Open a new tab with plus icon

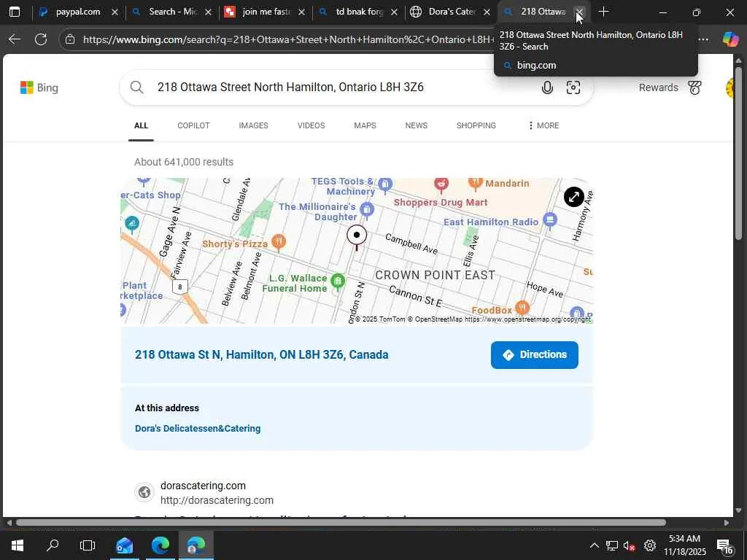603,12
